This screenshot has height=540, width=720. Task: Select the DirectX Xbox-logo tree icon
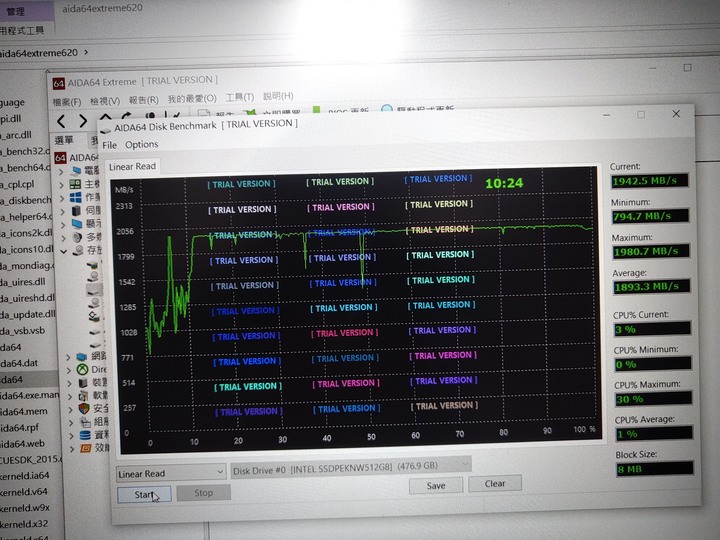(x=82, y=369)
